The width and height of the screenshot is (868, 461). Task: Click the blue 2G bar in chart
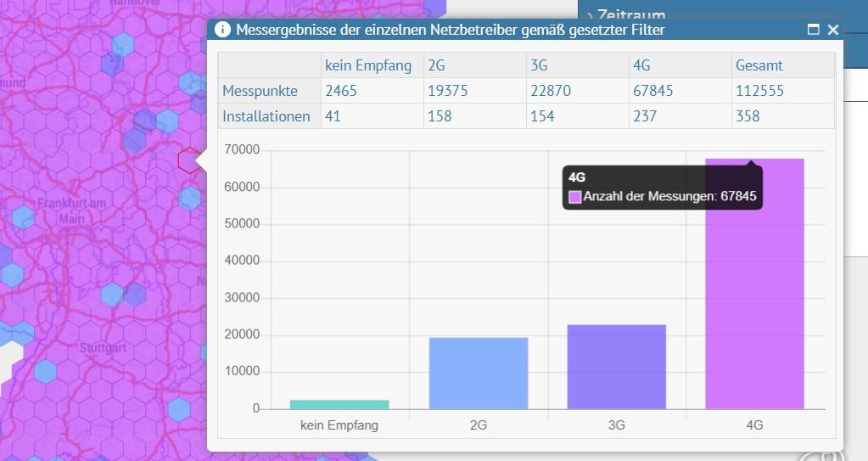tap(479, 373)
